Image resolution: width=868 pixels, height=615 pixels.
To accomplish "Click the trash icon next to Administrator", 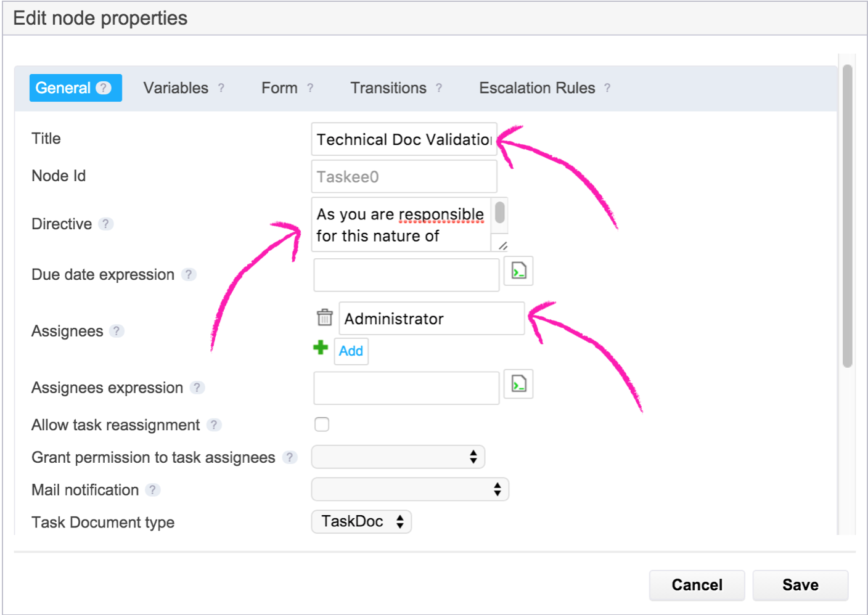I will pyautogui.click(x=324, y=317).
